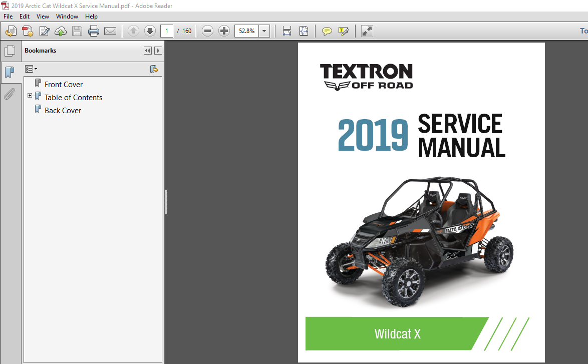Click the Create PDF toolbar icon
This screenshot has height=364, width=588.
coord(28,31)
